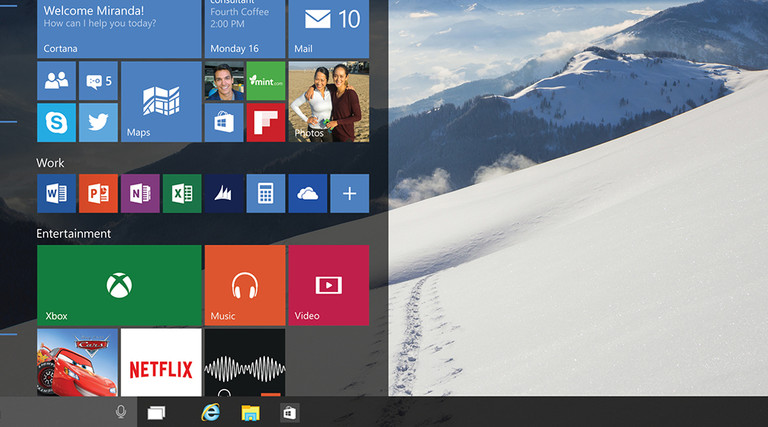Select the Work group heading
This screenshot has height=427, width=768.
coord(50,163)
